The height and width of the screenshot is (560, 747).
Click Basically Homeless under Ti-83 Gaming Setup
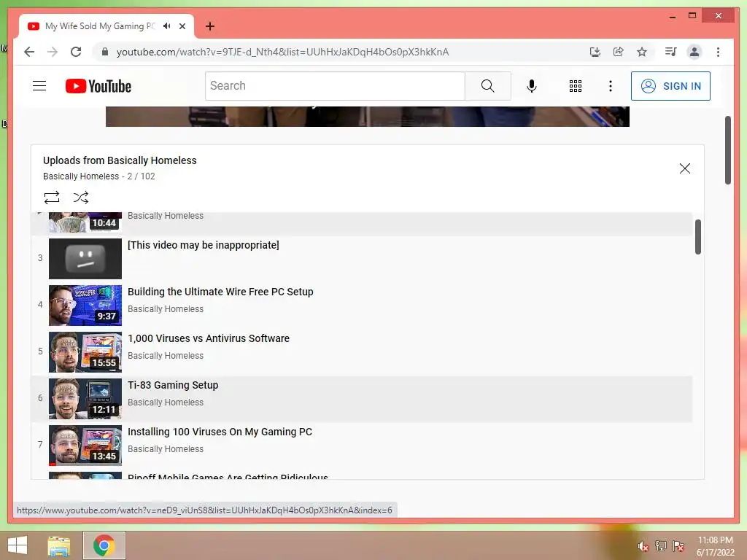click(x=166, y=402)
